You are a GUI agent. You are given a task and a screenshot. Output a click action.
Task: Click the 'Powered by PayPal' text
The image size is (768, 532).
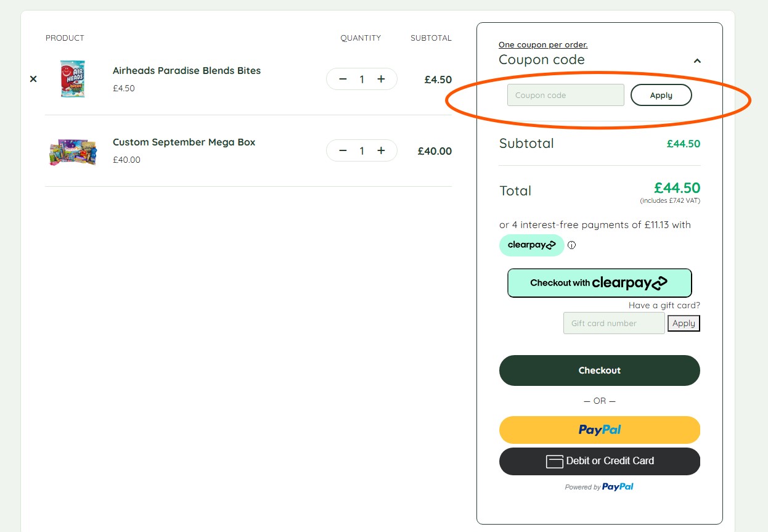[599, 487]
